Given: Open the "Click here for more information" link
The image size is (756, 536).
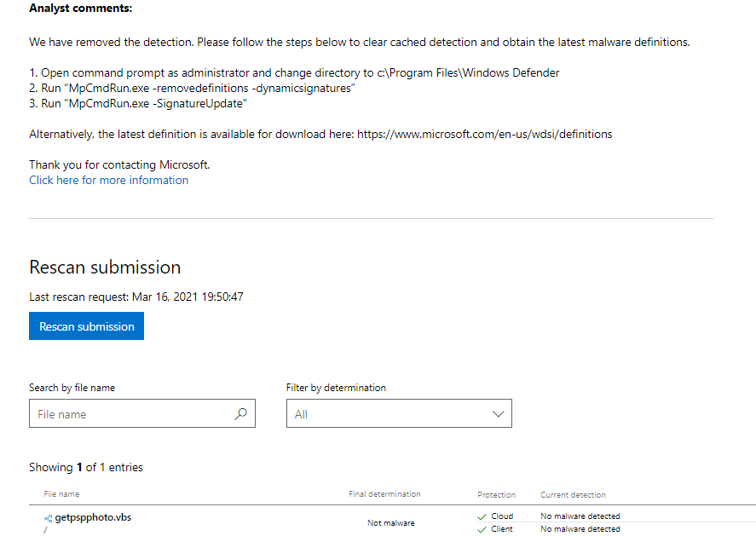Looking at the screenshot, I should pyautogui.click(x=108, y=180).
